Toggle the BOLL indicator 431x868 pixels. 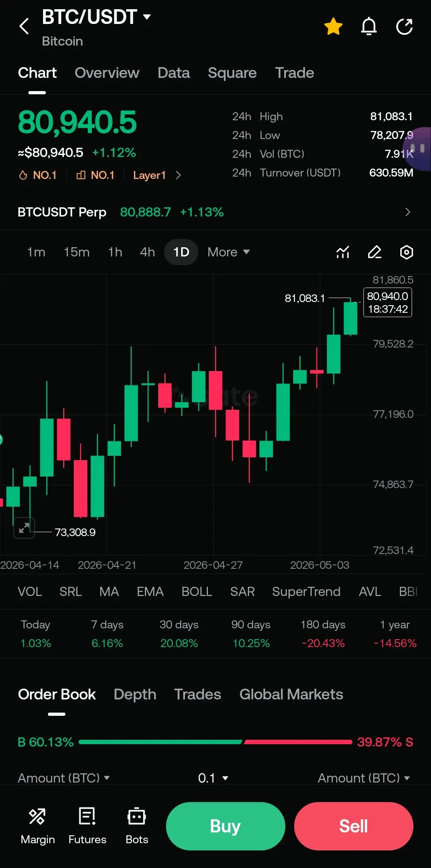coord(197,592)
